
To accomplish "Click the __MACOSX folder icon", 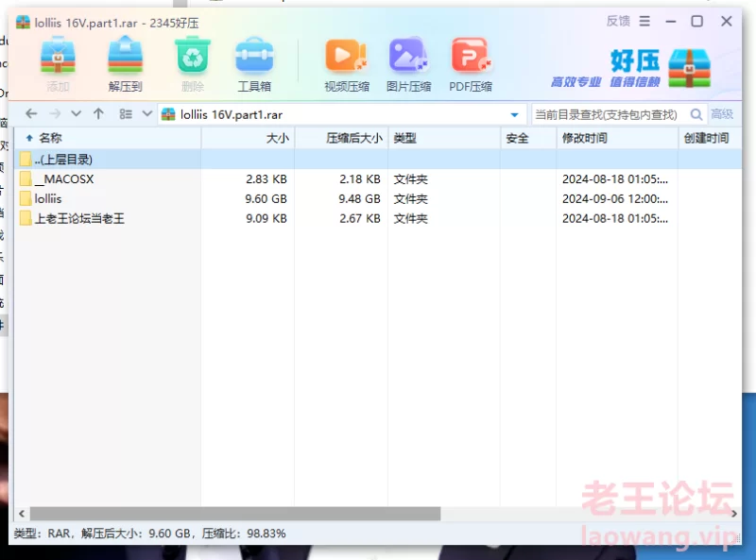I will click(x=26, y=178).
